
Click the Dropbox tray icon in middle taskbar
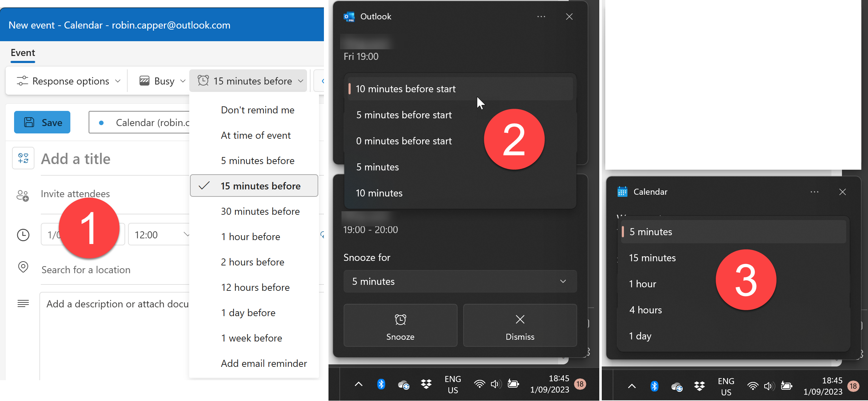point(426,384)
